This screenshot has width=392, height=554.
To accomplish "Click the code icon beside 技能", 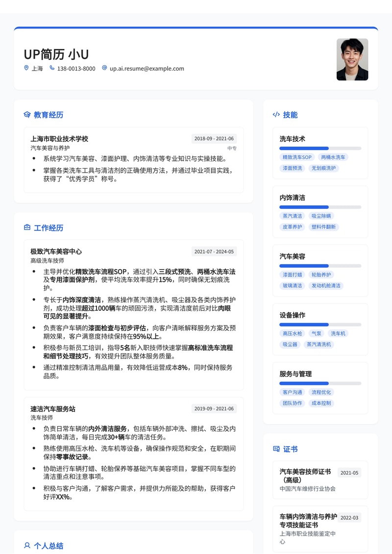I will 276,115.
